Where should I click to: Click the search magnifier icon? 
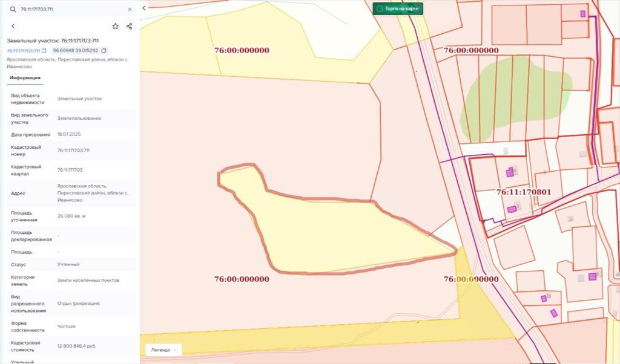coord(13,10)
